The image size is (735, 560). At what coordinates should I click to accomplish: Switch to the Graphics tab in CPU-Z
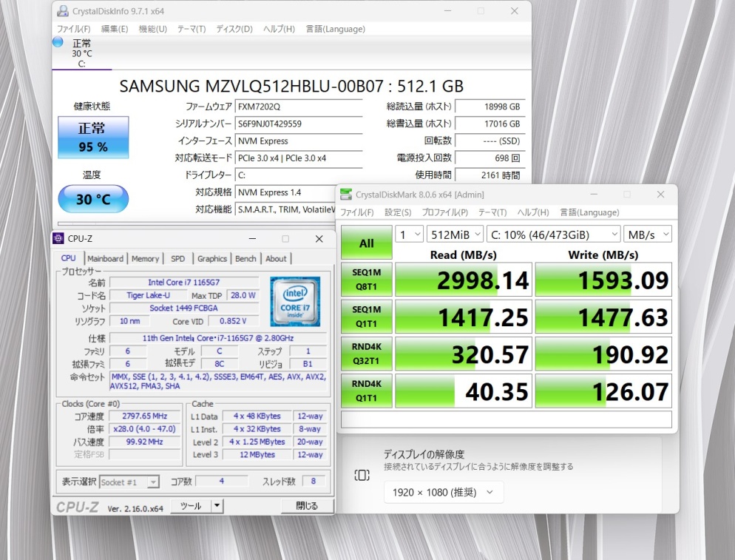212,258
